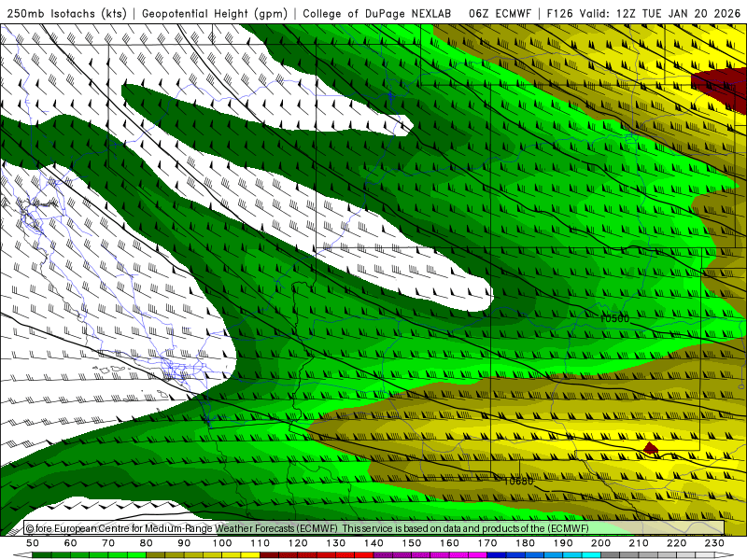Image resolution: width=747 pixels, height=560 pixels.
Task: Click the dark red 110+ kt wind area in the upper-right corner
Action: tap(720, 88)
